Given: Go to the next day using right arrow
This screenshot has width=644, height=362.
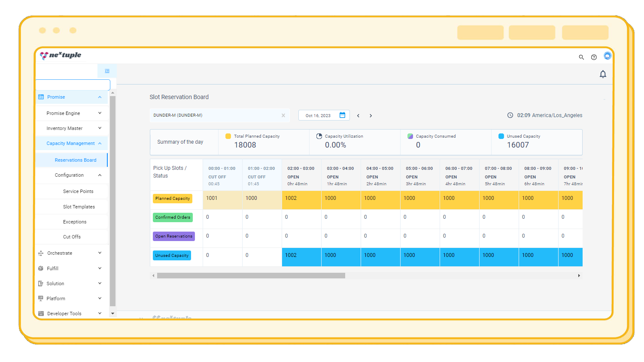Looking at the screenshot, I should click(x=371, y=115).
